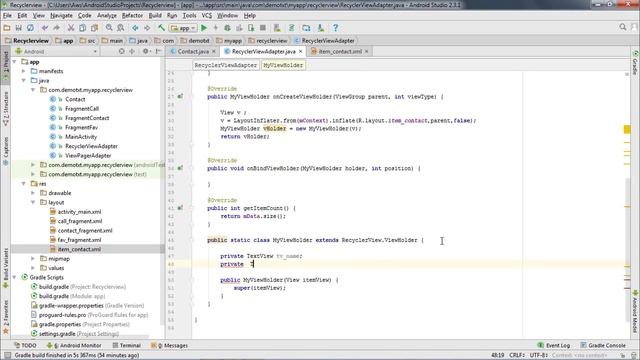The height and width of the screenshot is (360, 640).
Task: Switch to the item_contact.xml tab
Action: (340, 51)
